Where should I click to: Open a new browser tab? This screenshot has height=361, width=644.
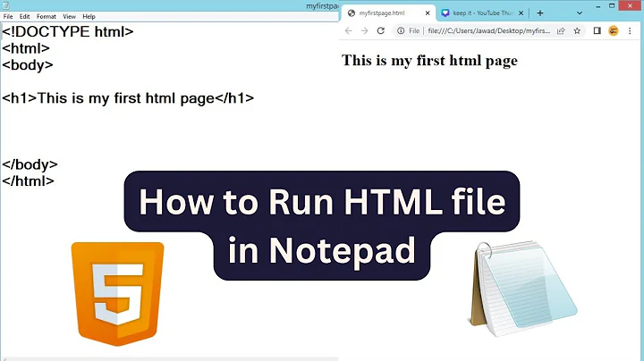[540, 13]
